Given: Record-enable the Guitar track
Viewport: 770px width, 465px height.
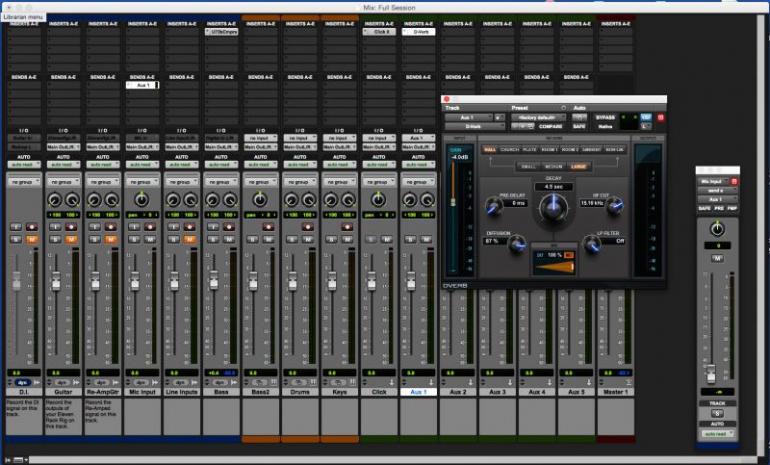Looking at the screenshot, I should click(72, 227).
